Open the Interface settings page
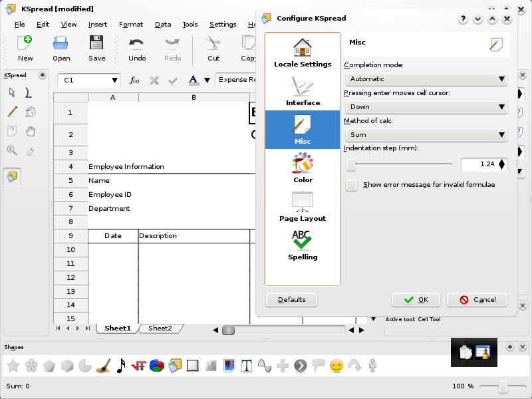Screen dimensions: 532x399 [303, 91]
